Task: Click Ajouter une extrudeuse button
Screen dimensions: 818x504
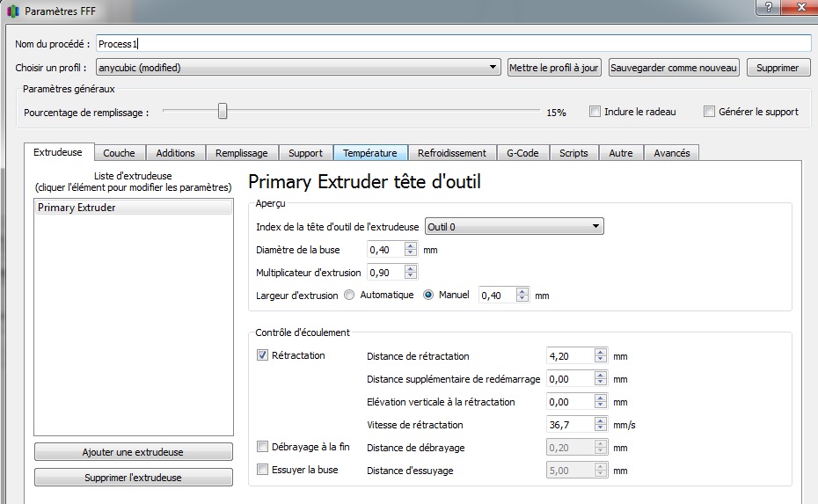Action: tap(133, 452)
